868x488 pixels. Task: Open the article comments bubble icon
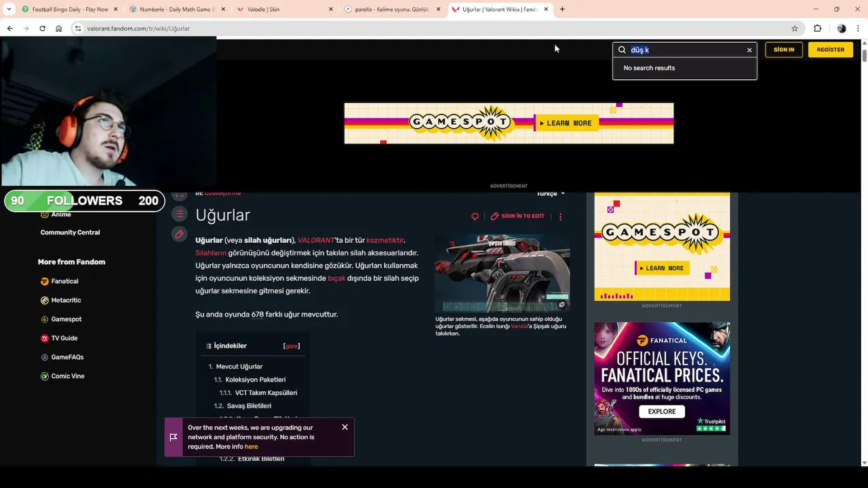tap(475, 216)
